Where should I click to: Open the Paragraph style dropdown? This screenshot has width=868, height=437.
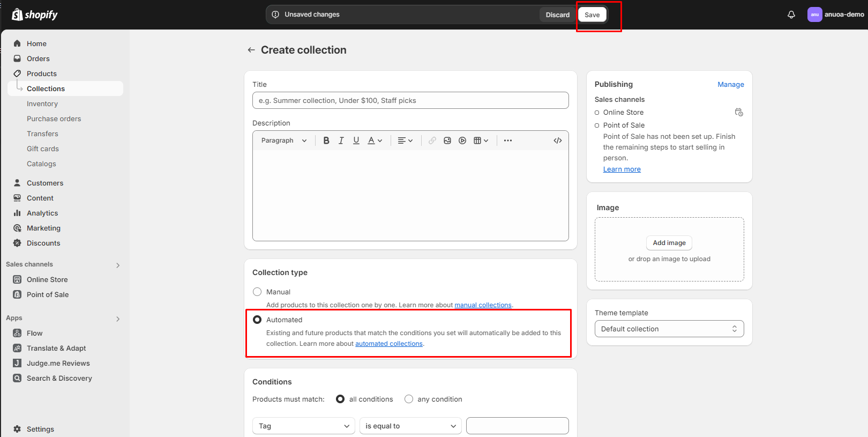tap(284, 140)
